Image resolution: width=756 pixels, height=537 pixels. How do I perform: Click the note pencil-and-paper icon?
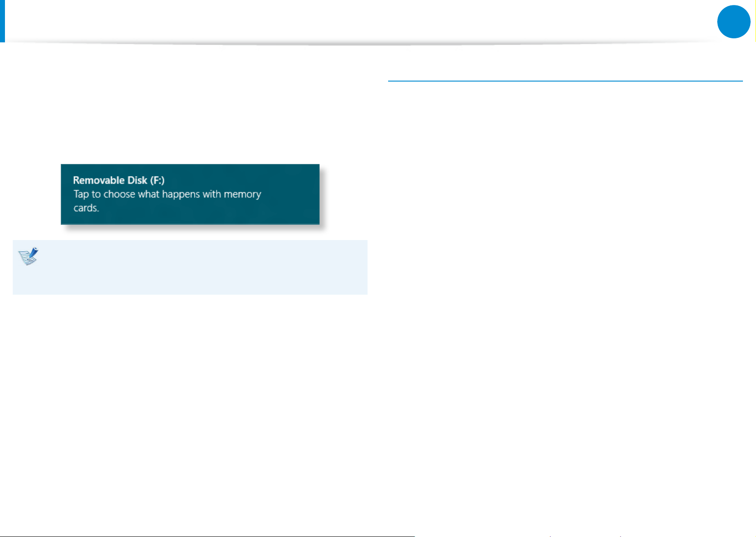pos(28,256)
